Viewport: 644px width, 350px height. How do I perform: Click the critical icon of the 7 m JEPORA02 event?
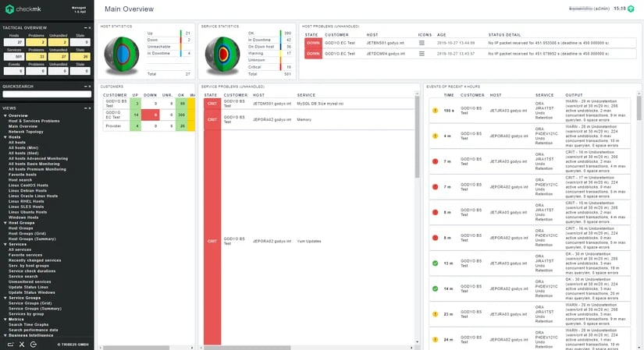click(435, 187)
